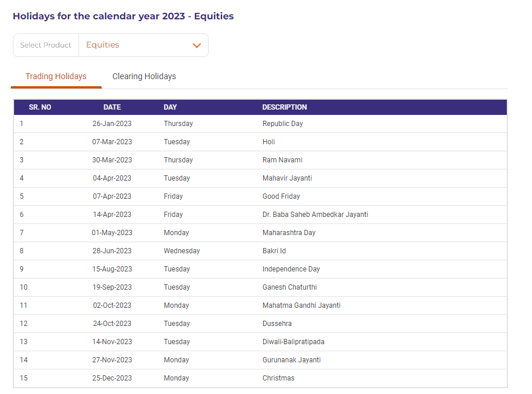Click the Select Product label
Image resolution: width=532 pixels, height=394 pixels.
click(46, 45)
